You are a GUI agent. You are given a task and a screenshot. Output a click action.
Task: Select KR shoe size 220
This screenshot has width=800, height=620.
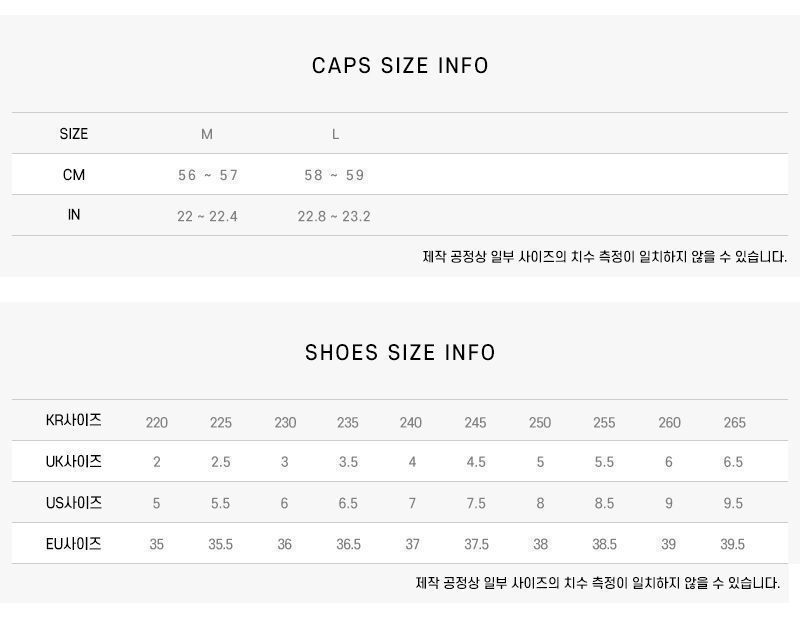157,422
